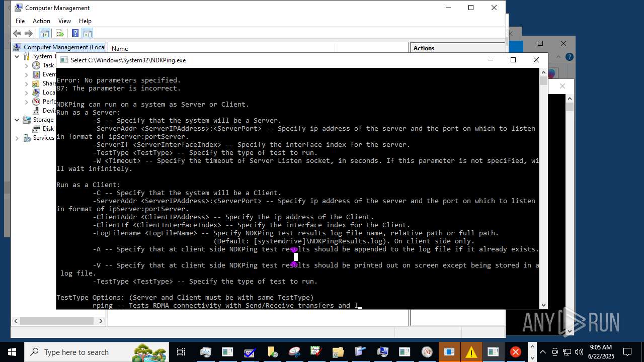Click the red X circle taskbar icon

pyautogui.click(x=515, y=352)
